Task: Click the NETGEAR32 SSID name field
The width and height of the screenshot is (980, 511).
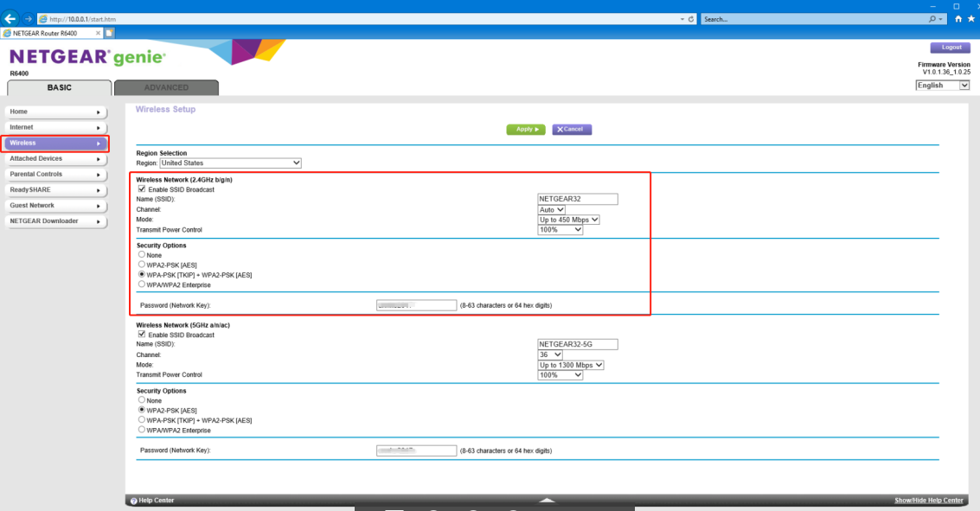Action: point(577,199)
